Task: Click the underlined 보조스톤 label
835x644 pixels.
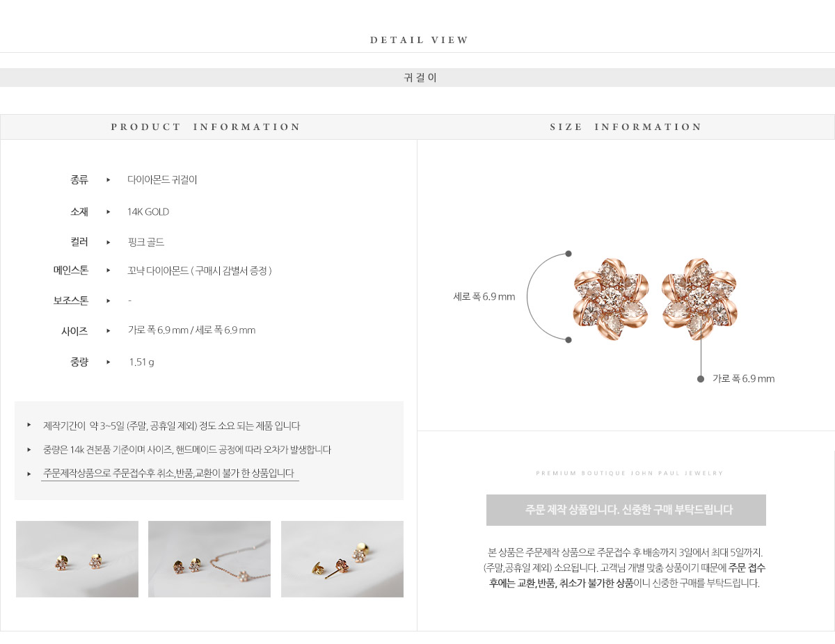Action: [71, 301]
